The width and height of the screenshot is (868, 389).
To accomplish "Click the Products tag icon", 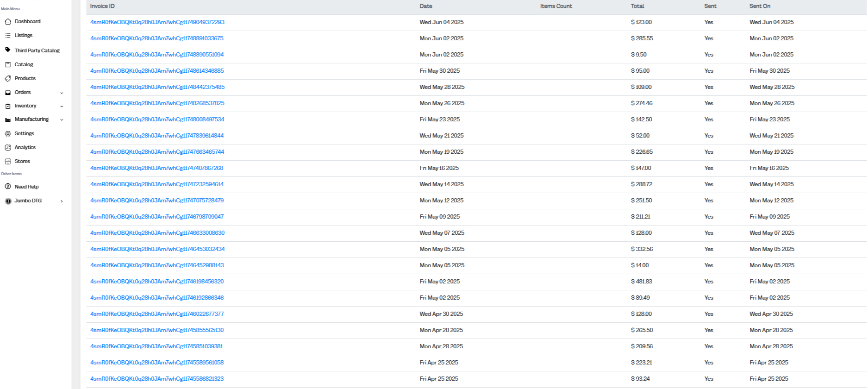I will click(8, 78).
